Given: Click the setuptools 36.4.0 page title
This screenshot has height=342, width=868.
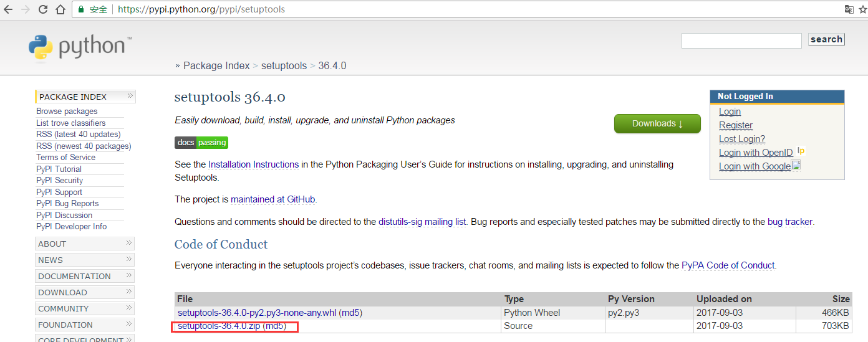Looking at the screenshot, I should pyautogui.click(x=230, y=97).
